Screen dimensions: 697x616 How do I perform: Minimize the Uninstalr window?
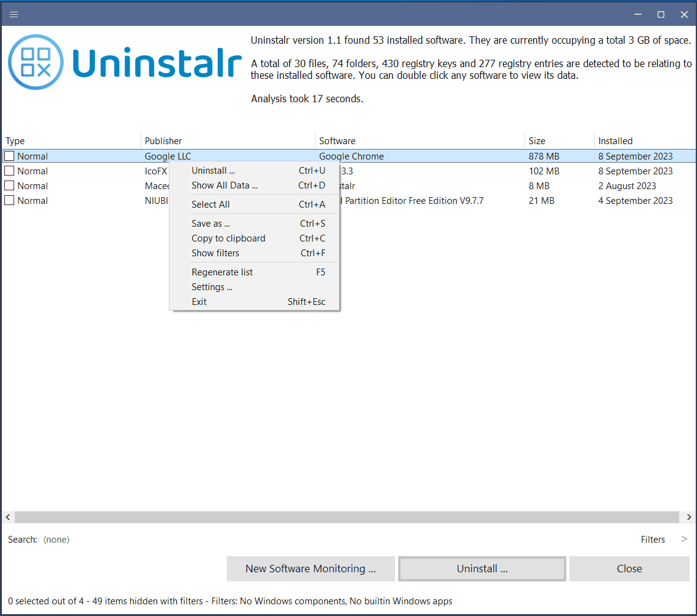(x=638, y=15)
